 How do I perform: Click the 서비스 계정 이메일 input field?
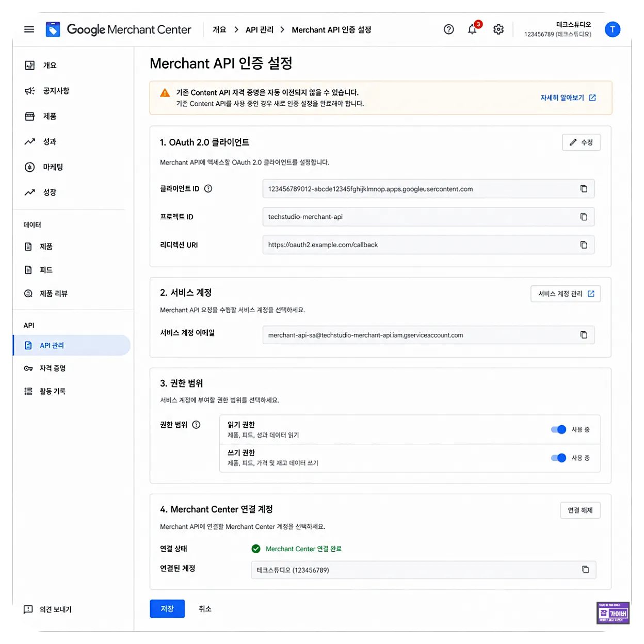[x=428, y=335]
